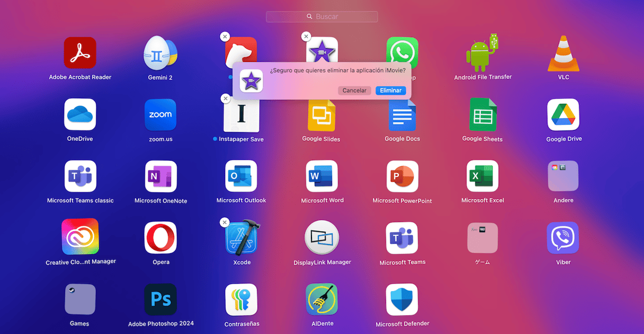Viewport: 644px width, 334px height.
Task: Open the Games folder
Action: tap(80, 300)
